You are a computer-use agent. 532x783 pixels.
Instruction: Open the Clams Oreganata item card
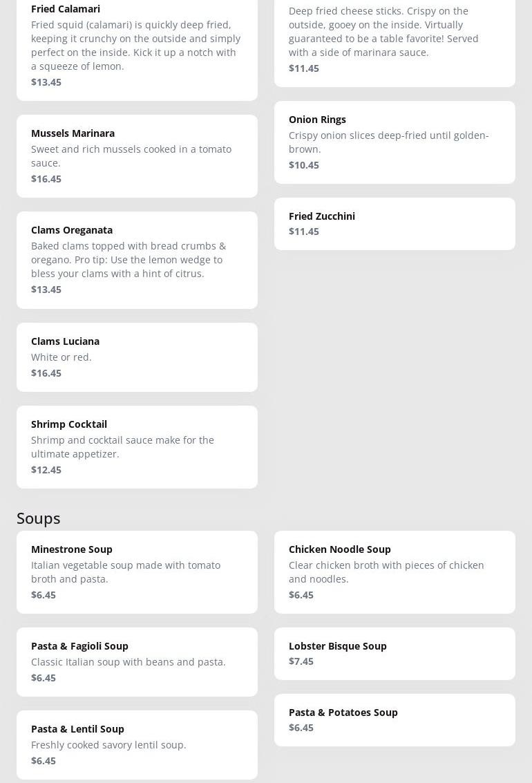pos(137,260)
